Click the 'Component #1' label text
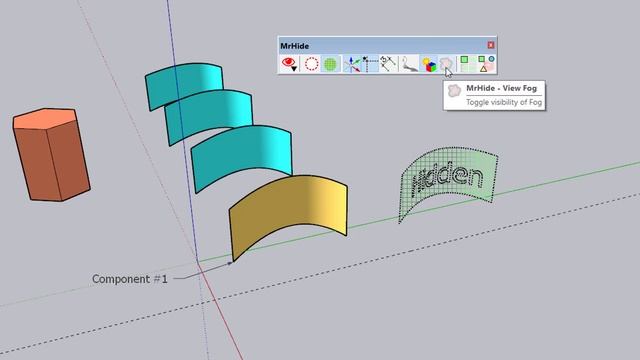The image size is (640, 360). 130,279
